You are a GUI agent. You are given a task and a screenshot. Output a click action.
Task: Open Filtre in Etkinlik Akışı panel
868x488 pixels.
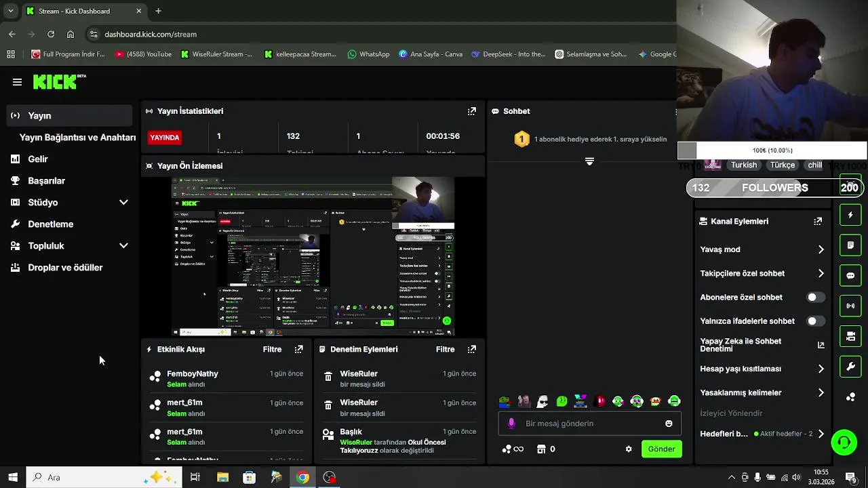(x=272, y=349)
